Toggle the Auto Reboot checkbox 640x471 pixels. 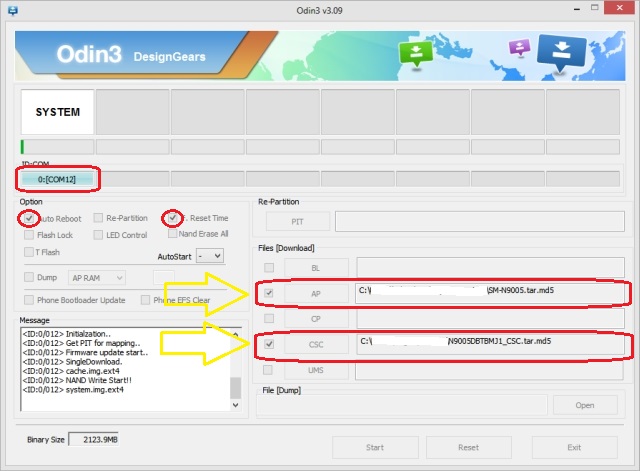click(30, 218)
